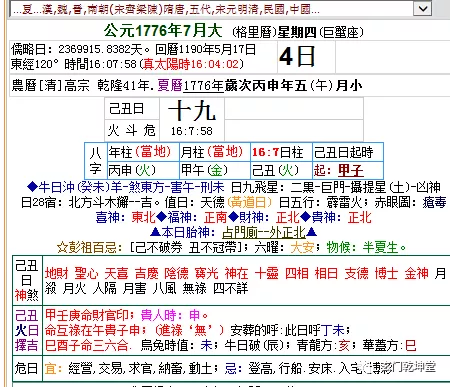Open the dynasty list dropdown arrow

pos(423,8)
